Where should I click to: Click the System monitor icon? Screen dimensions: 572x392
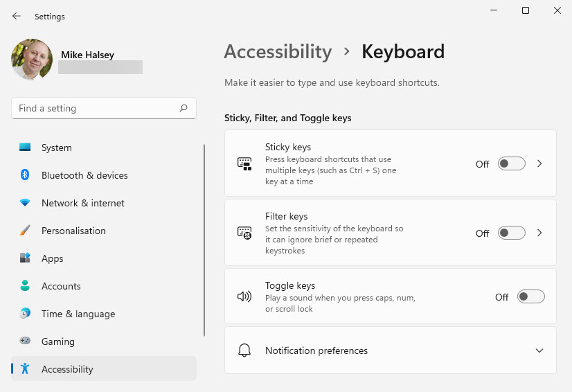25,148
